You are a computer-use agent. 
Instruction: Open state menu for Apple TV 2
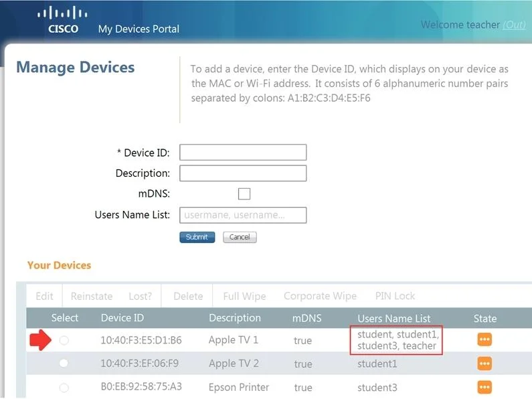click(484, 364)
